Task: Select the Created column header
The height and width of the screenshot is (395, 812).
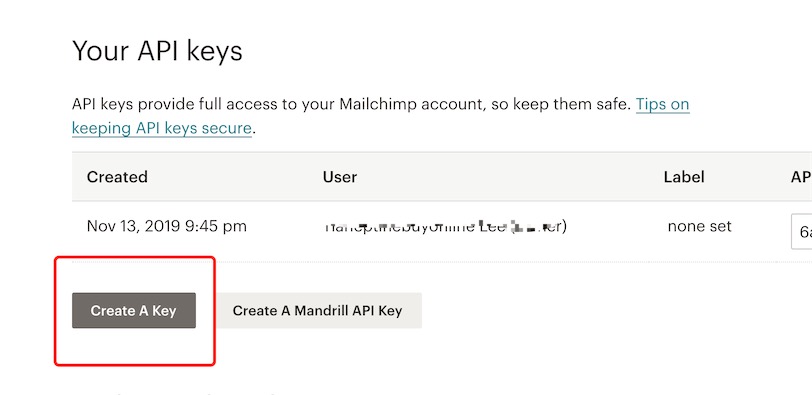Action: coord(117,177)
